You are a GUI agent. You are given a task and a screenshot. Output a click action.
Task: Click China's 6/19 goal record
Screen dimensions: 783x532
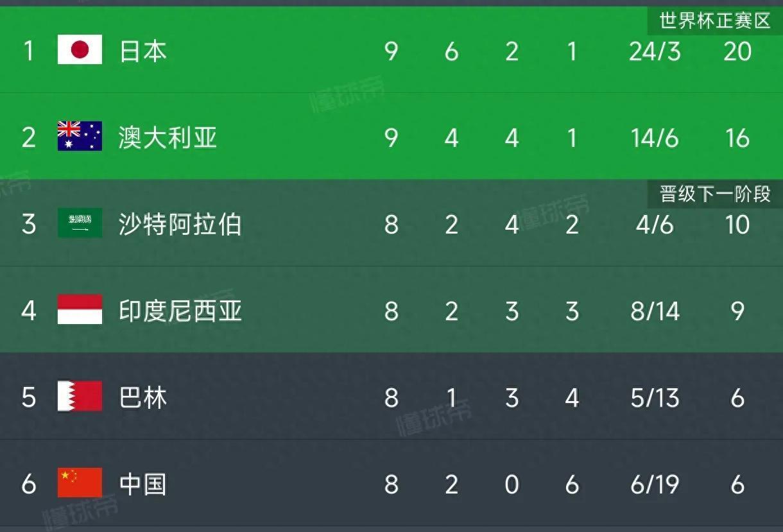655,485
